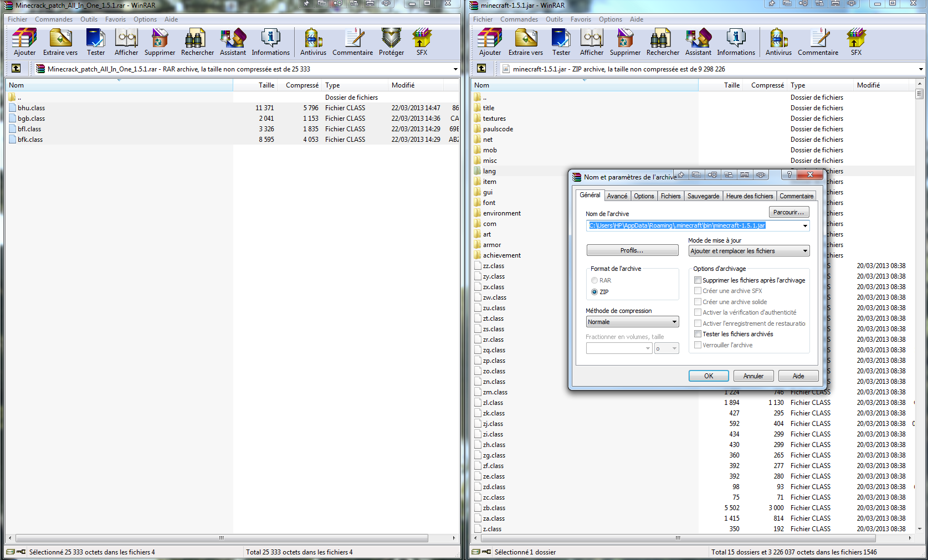
Task: Open Commandes menu in left window
Action: [54, 19]
